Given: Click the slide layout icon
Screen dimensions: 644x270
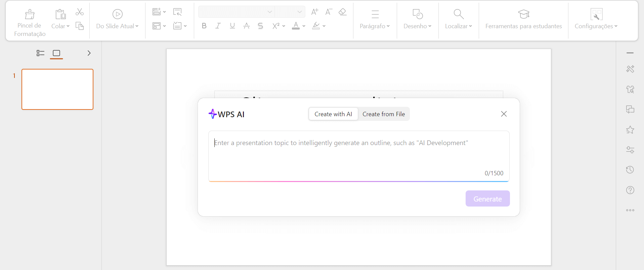Looking at the screenshot, I should (x=157, y=26).
